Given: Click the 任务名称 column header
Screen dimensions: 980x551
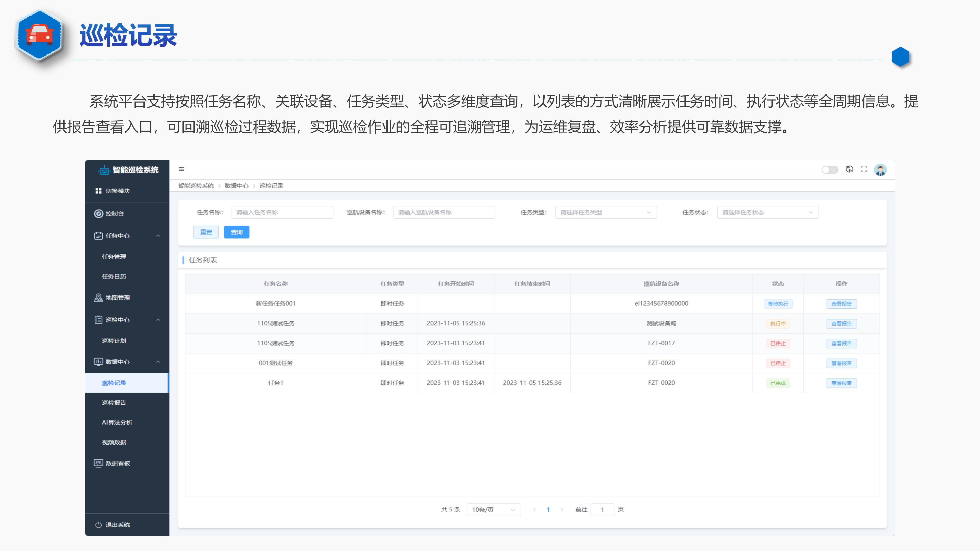Looking at the screenshot, I should (276, 284).
